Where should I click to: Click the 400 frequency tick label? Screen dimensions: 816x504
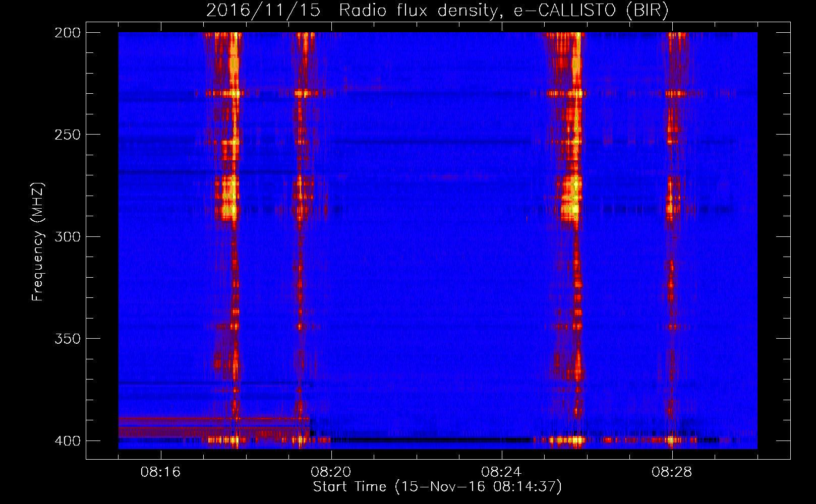(x=68, y=441)
